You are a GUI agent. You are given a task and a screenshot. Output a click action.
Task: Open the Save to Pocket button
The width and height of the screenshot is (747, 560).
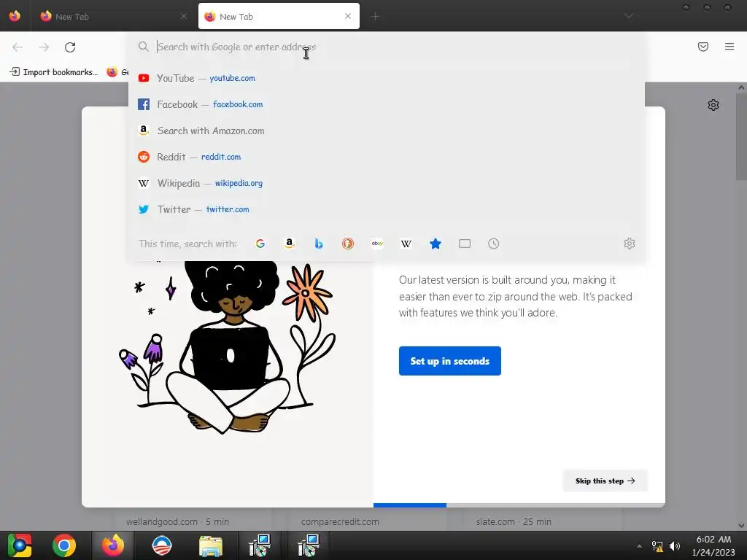(x=703, y=47)
